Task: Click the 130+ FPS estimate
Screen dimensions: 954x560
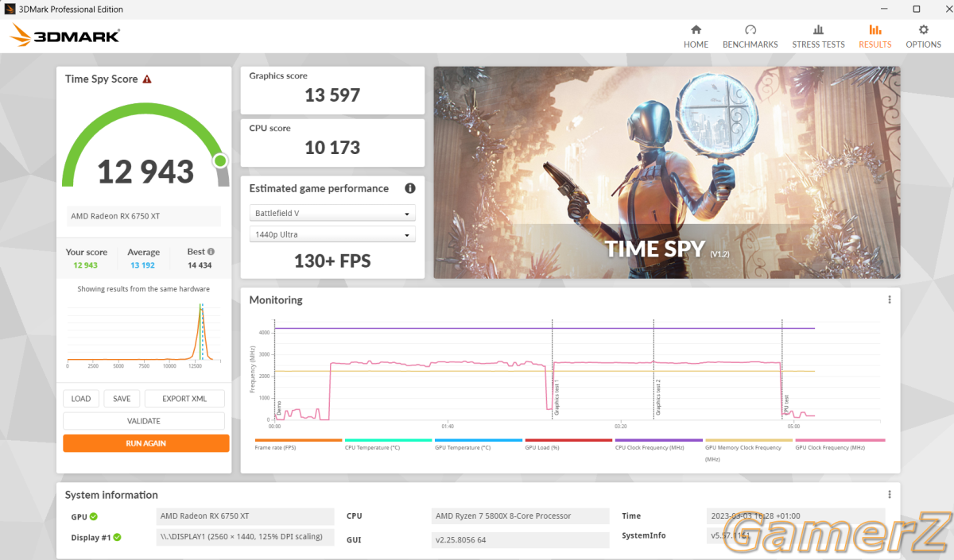Action: coord(332,261)
